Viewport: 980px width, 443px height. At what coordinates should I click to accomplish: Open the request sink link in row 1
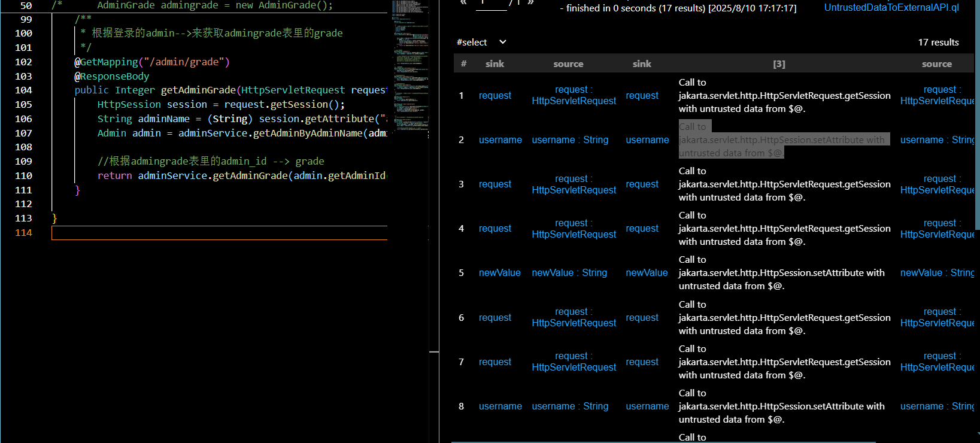pos(494,96)
